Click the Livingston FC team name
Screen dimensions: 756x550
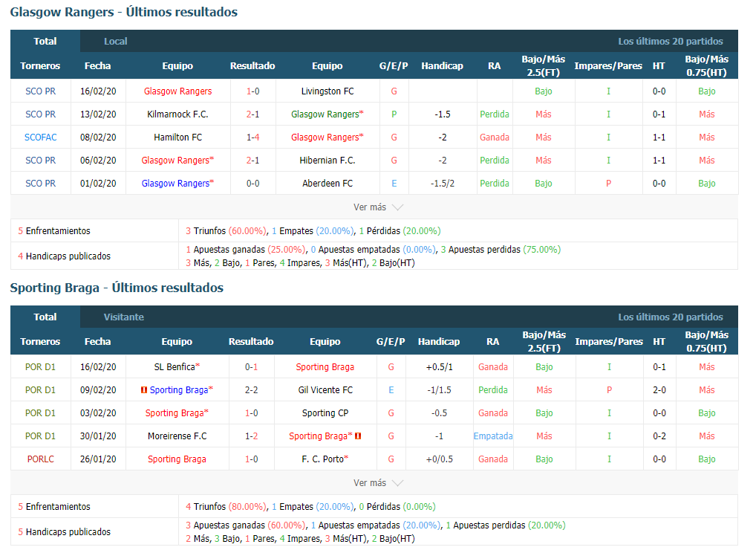(328, 91)
